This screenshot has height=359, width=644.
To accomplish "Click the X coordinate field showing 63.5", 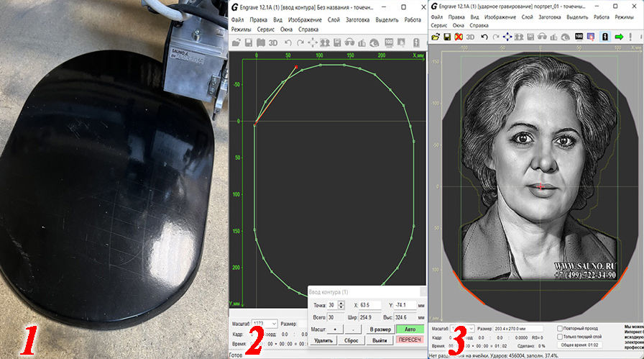I will [x=372, y=305].
